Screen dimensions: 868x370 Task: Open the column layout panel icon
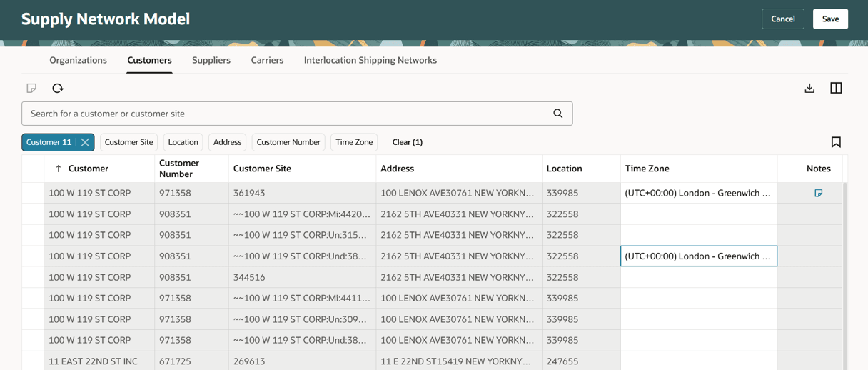coord(836,88)
